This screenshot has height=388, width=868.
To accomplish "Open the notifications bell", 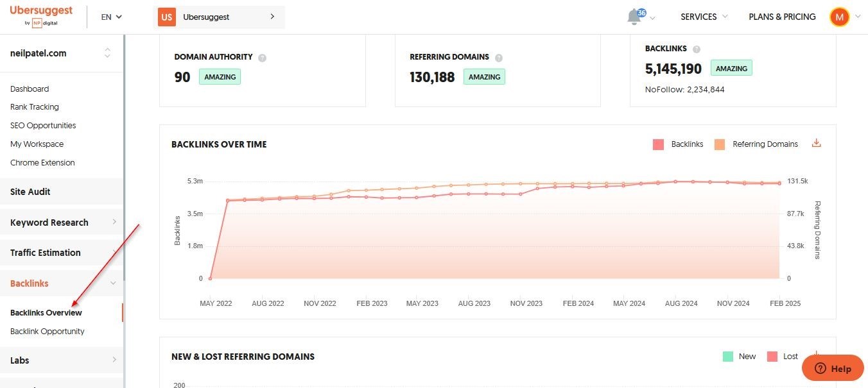I will pyautogui.click(x=635, y=17).
